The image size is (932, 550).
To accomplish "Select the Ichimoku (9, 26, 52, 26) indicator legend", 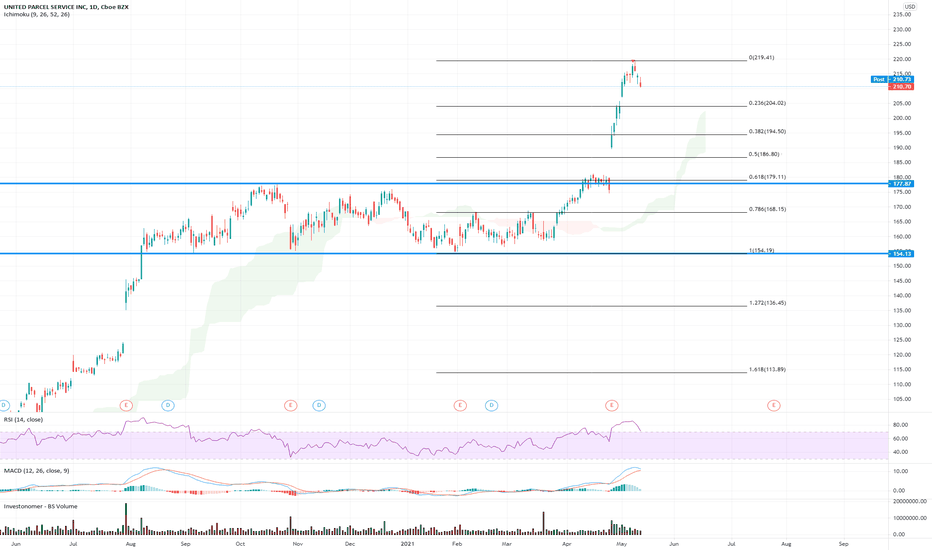I will pos(37,14).
